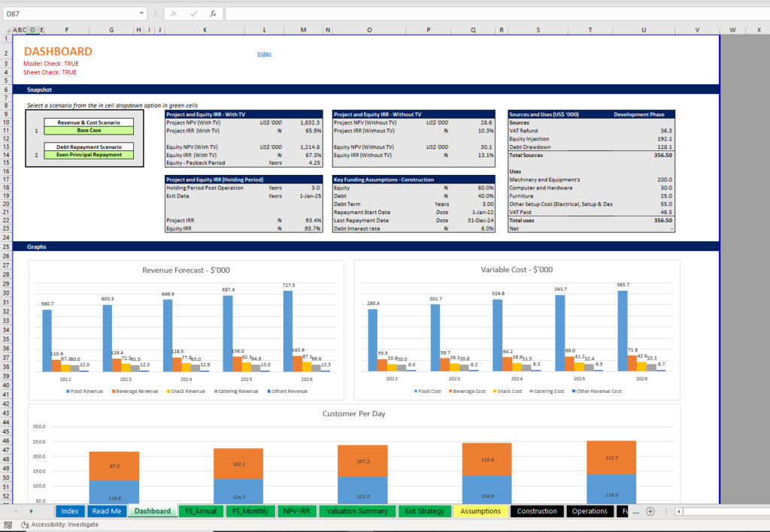Click the Cancel entry X icon

point(174,14)
